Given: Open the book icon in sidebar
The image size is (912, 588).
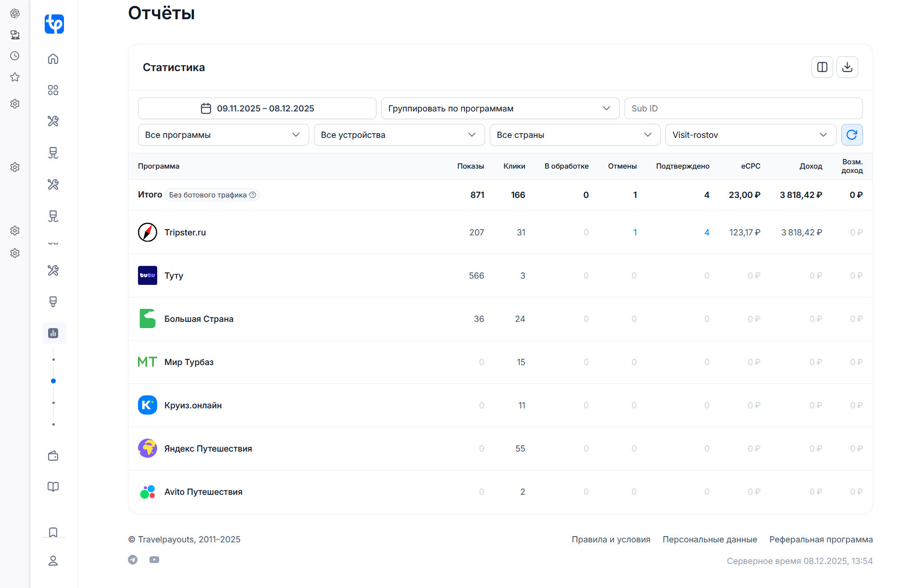Looking at the screenshot, I should (53, 487).
